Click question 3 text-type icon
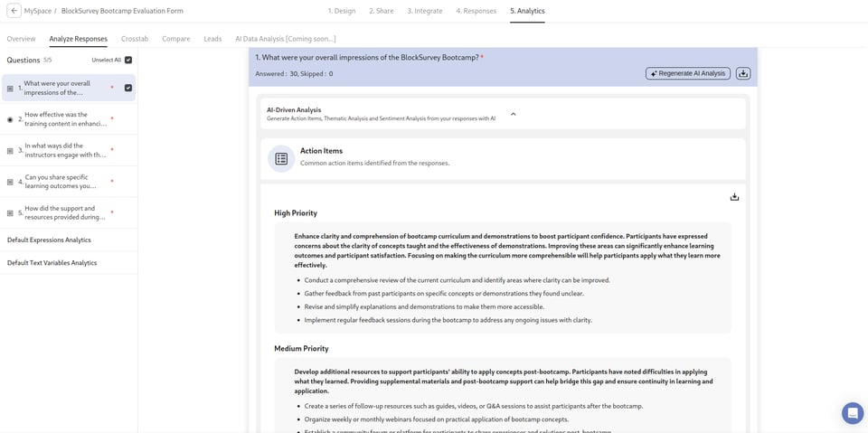The image size is (868, 433). point(10,151)
